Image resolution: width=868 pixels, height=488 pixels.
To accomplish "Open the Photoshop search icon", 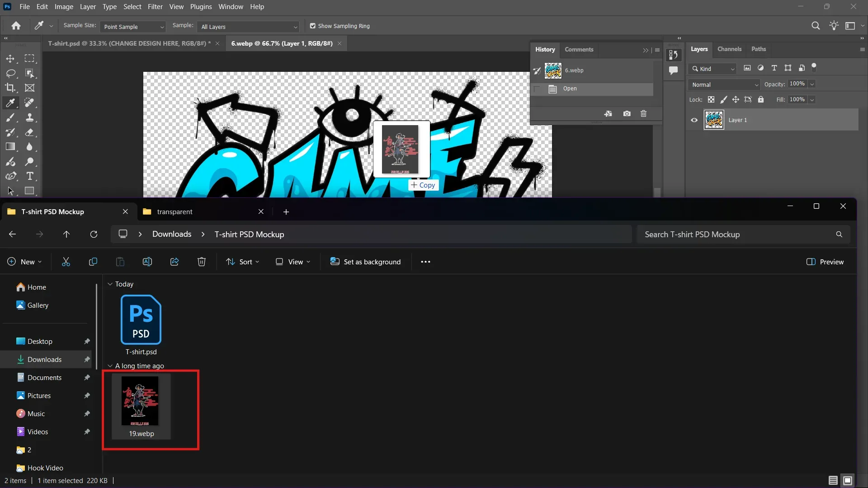I will (816, 26).
